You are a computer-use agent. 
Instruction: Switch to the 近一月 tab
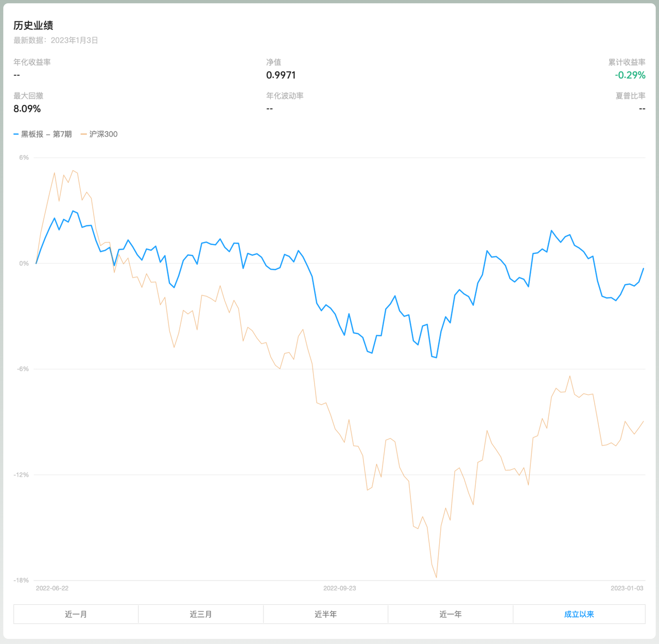pyautogui.click(x=76, y=614)
